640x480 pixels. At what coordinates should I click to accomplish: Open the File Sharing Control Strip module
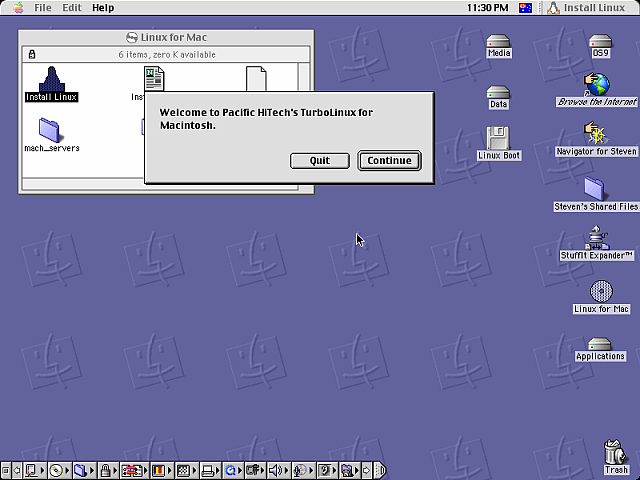click(84, 471)
